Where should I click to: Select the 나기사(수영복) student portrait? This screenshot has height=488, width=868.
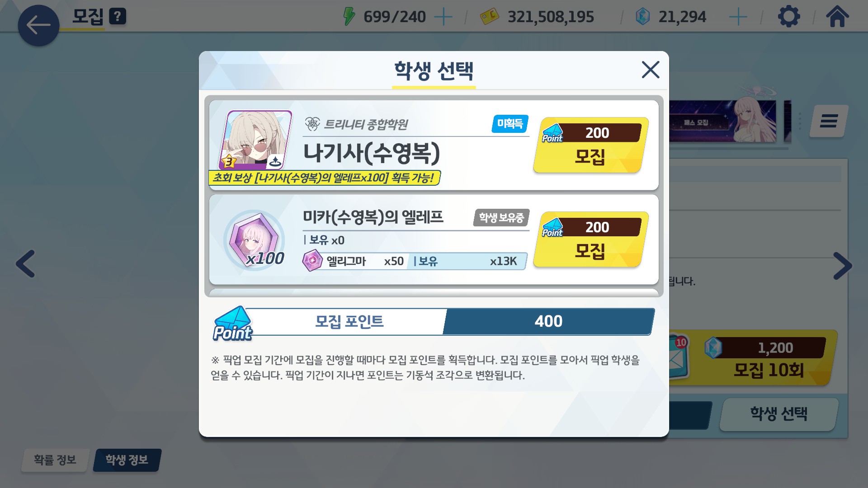[x=255, y=140]
